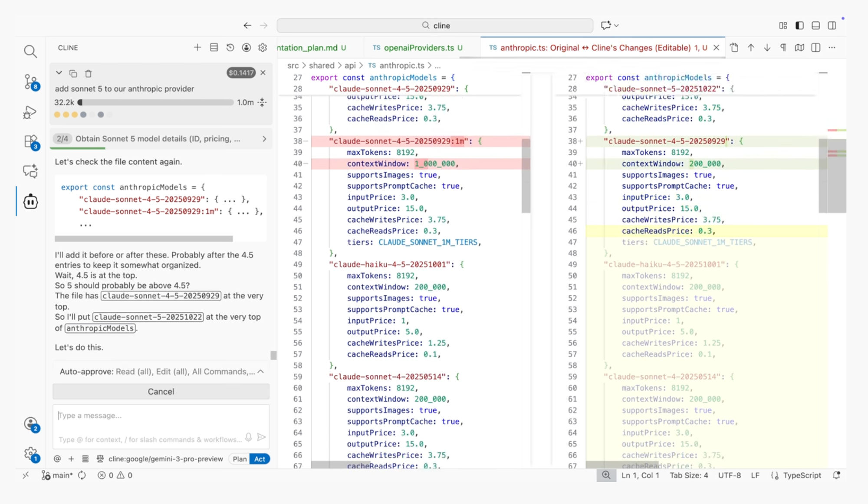Click the Cline history icon
This screenshot has height=504, width=868.
click(230, 48)
